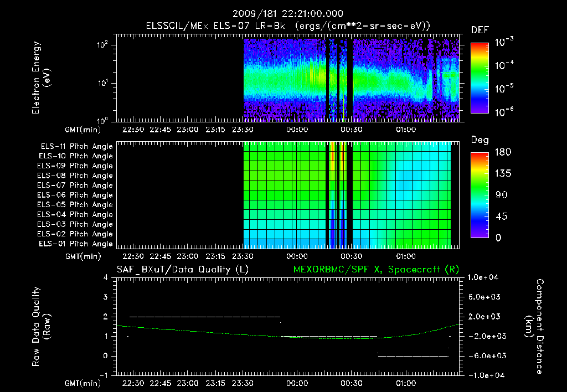Click the data quality level 0 line segment
The width and height of the screenshot is (567, 392).
(x=413, y=356)
